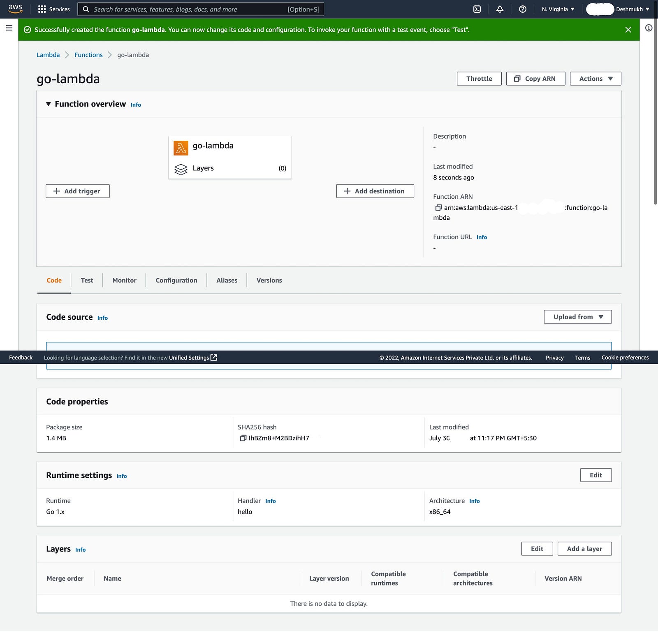This screenshot has height=644, width=658.
Task: Open the notifications bell
Action: 500,9
